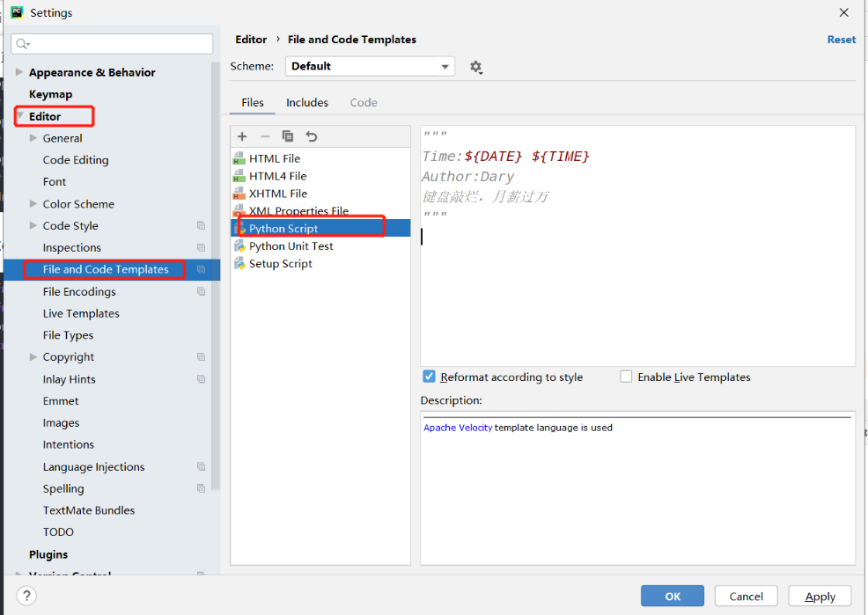Click the HTML File template icon
868x615 pixels.
(x=239, y=158)
